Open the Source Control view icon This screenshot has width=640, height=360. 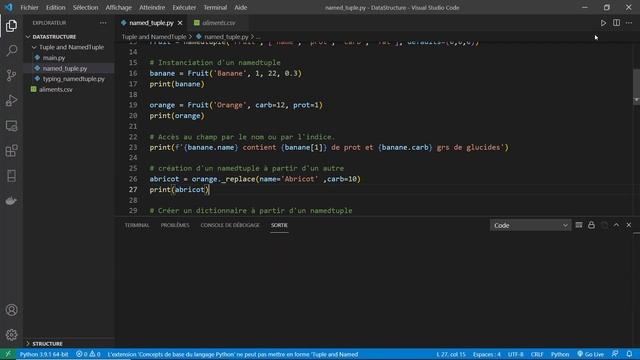[x=11, y=76]
